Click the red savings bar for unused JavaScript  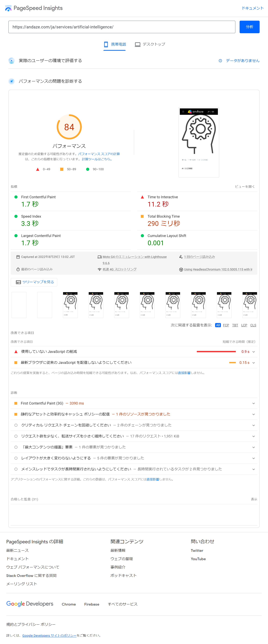tap(216, 352)
